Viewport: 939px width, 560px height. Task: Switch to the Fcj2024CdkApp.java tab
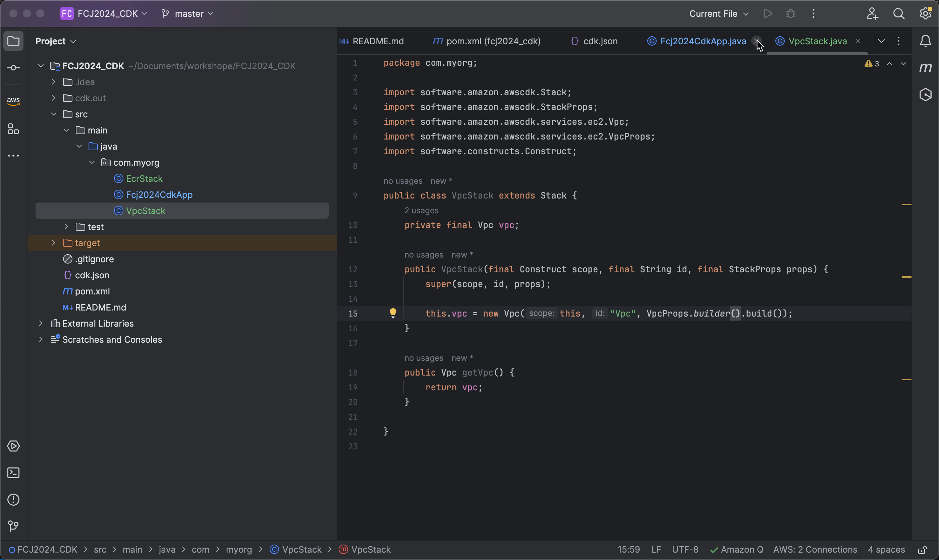(x=697, y=41)
